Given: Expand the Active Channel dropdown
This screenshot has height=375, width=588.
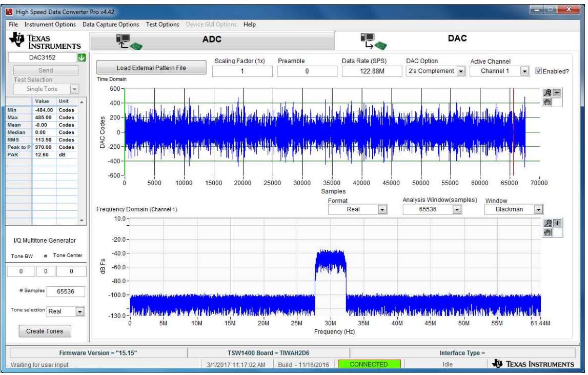Looking at the screenshot, I should click(524, 71).
